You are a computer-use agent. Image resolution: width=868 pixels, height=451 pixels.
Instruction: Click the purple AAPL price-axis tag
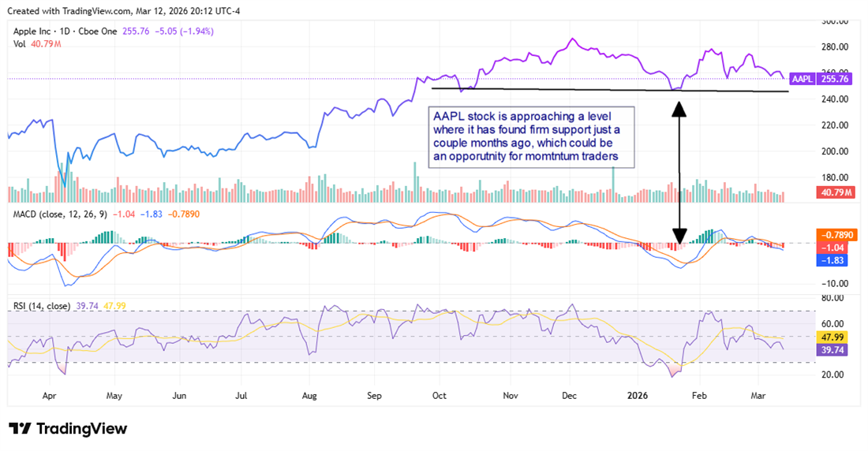pos(803,79)
